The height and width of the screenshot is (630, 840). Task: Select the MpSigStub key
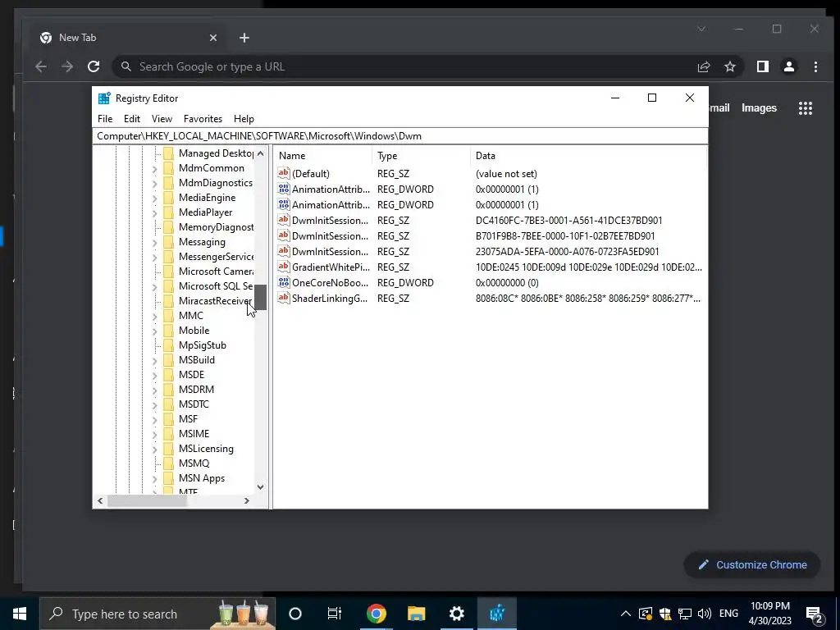tap(203, 345)
